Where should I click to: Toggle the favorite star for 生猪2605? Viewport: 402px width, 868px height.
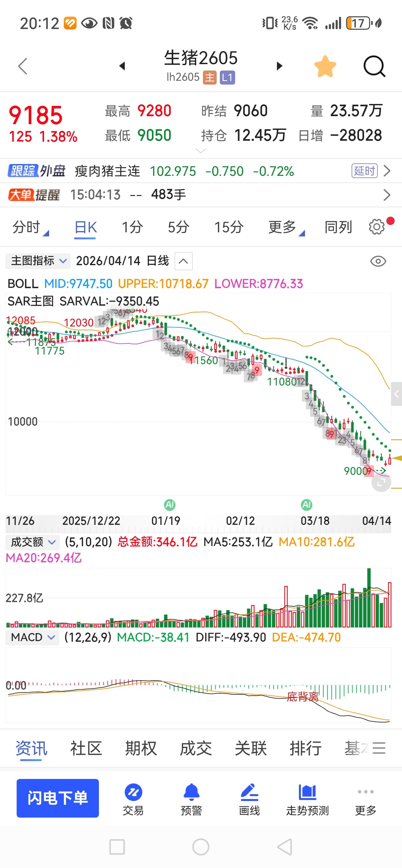325,66
